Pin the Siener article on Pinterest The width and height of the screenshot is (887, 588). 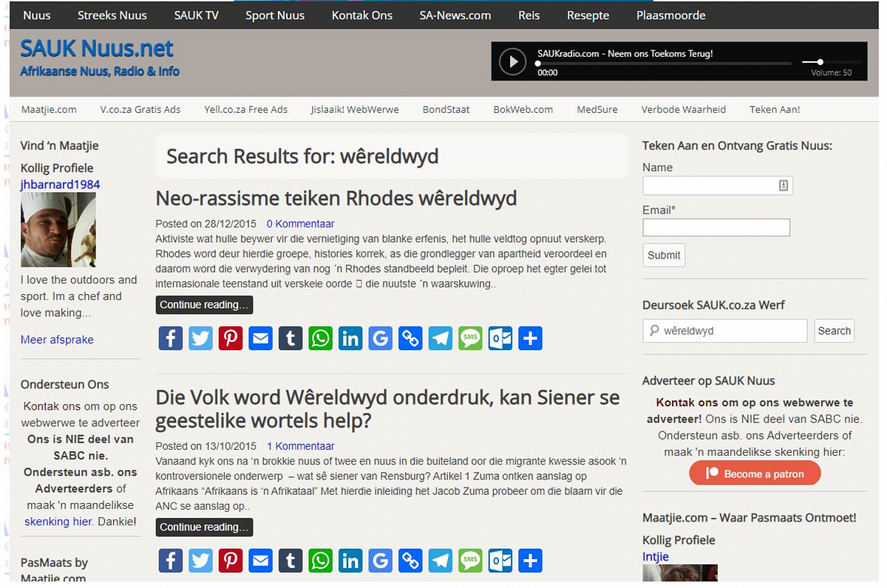pyautogui.click(x=231, y=561)
